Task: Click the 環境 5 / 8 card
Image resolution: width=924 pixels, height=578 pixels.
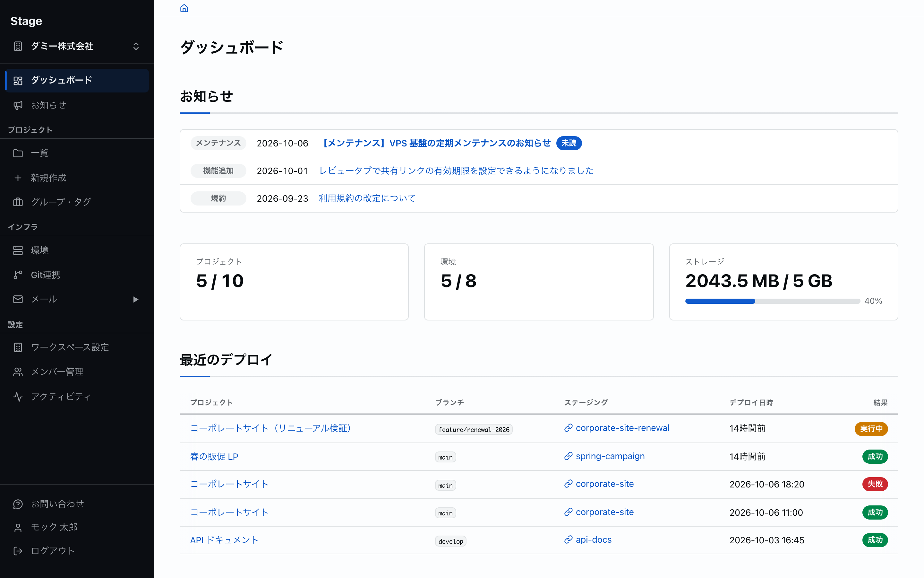Action: point(539,282)
